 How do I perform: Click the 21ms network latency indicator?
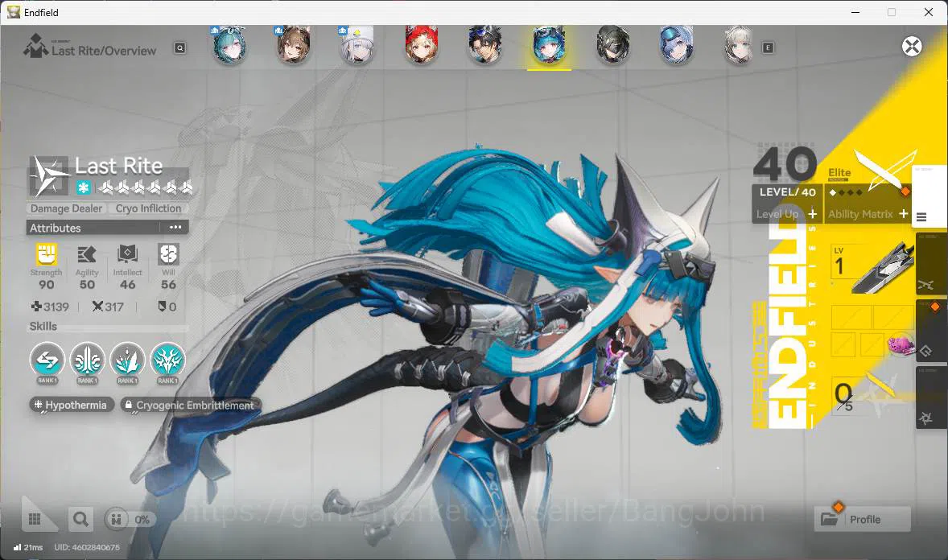(28, 547)
